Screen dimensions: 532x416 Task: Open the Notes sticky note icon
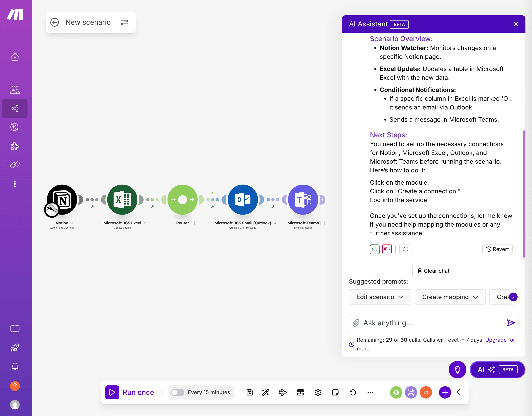[335, 392]
